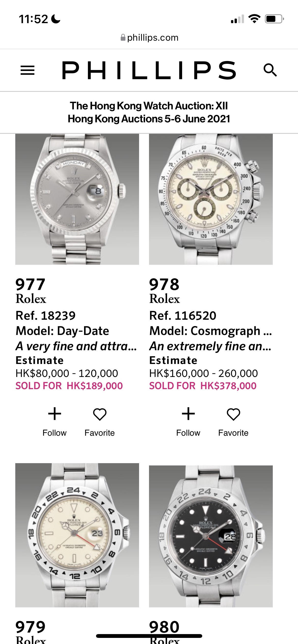View the cream-dial Explorer II lot 979 image

[77, 535]
